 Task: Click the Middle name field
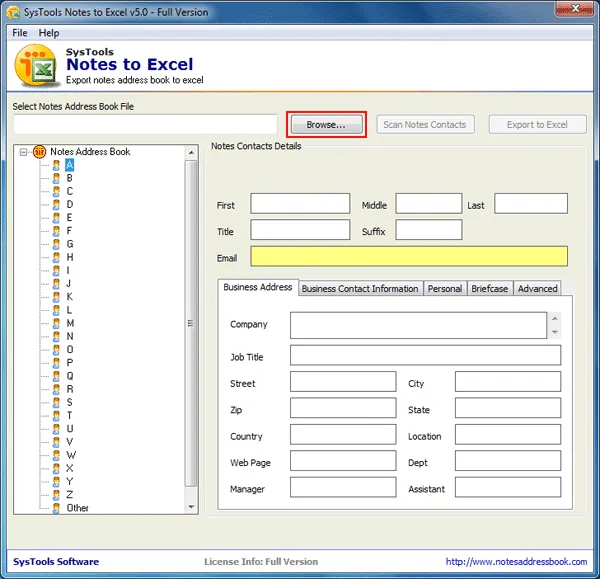(429, 204)
